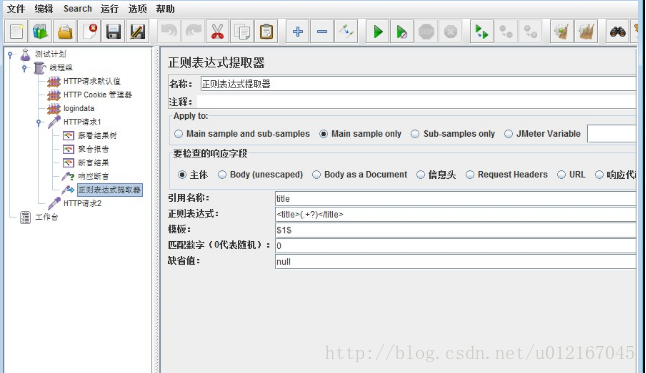Click the Stop test icon
The width and height of the screenshot is (646, 373).
(426, 31)
